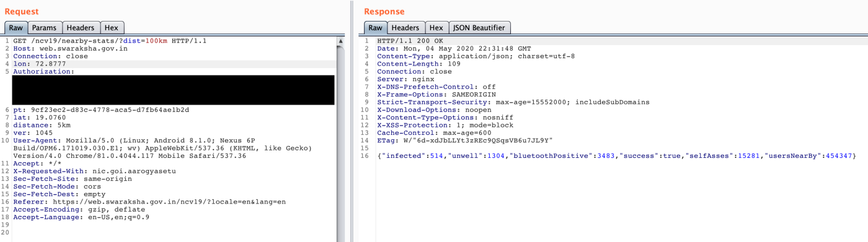The width and height of the screenshot is (868, 242).
Task: Click the ETag header line
Action: (464, 140)
